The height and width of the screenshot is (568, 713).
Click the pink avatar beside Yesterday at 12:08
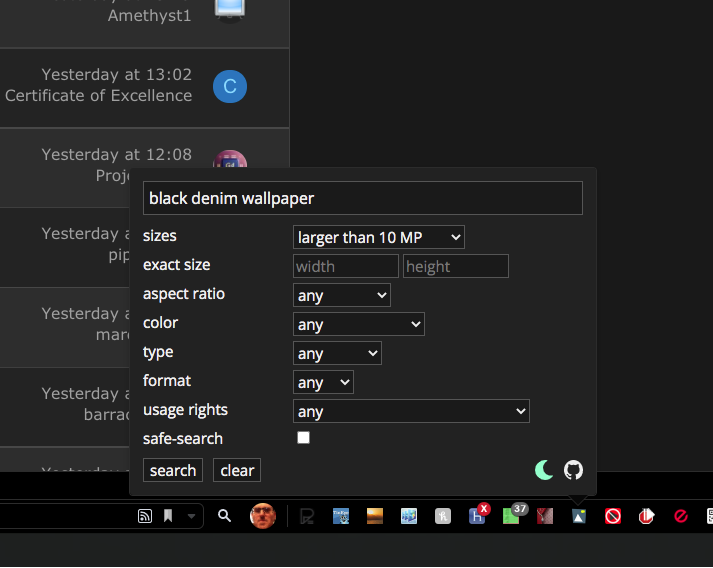click(230, 159)
